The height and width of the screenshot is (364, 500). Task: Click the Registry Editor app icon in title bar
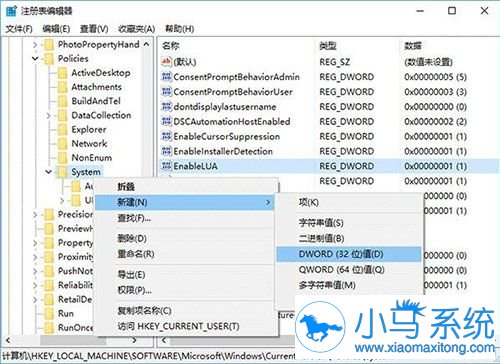pyautogui.click(x=11, y=11)
